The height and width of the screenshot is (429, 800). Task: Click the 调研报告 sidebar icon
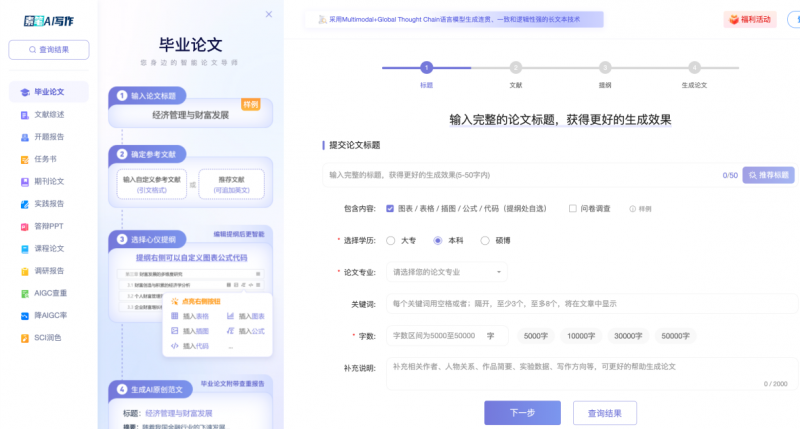pyautogui.click(x=24, y=271)
